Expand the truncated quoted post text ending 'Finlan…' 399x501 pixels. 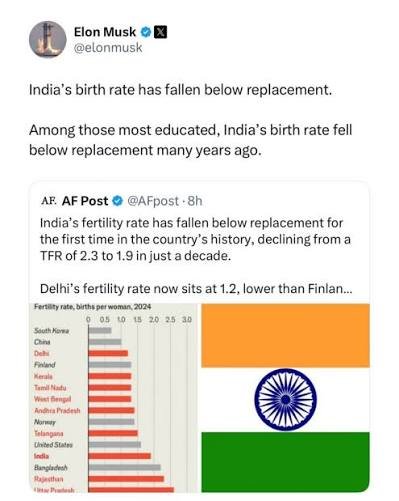196,289
